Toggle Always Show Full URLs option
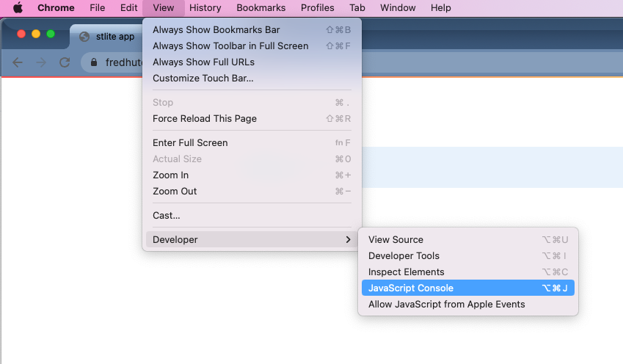Viewport: 623px width, 364px height. [x=203, y=62]
